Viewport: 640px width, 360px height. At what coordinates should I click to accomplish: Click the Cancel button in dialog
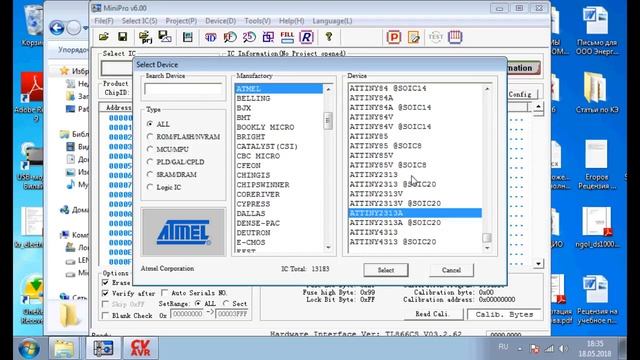[x=451, y=270]
